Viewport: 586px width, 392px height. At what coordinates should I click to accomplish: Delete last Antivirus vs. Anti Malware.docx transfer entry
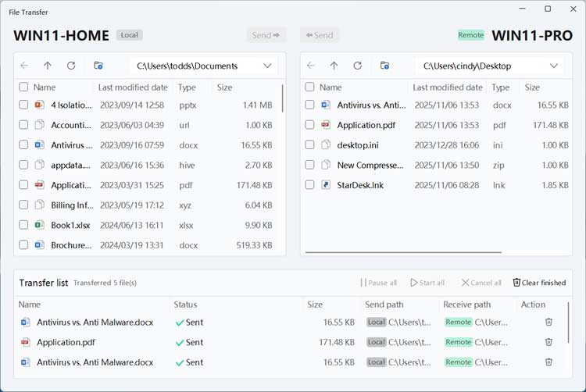[548, 362]
